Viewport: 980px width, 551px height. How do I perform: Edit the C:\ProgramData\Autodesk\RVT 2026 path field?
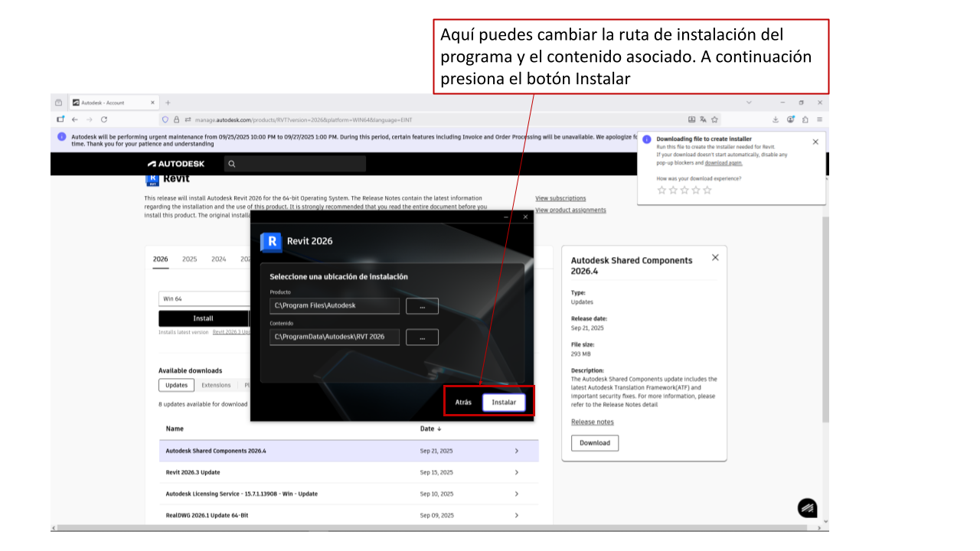click(335, 337)
